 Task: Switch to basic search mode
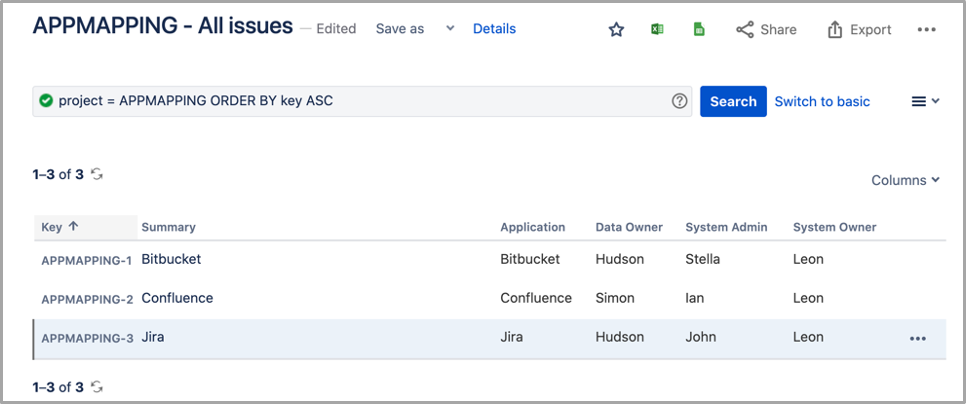(x=822, y=101)
